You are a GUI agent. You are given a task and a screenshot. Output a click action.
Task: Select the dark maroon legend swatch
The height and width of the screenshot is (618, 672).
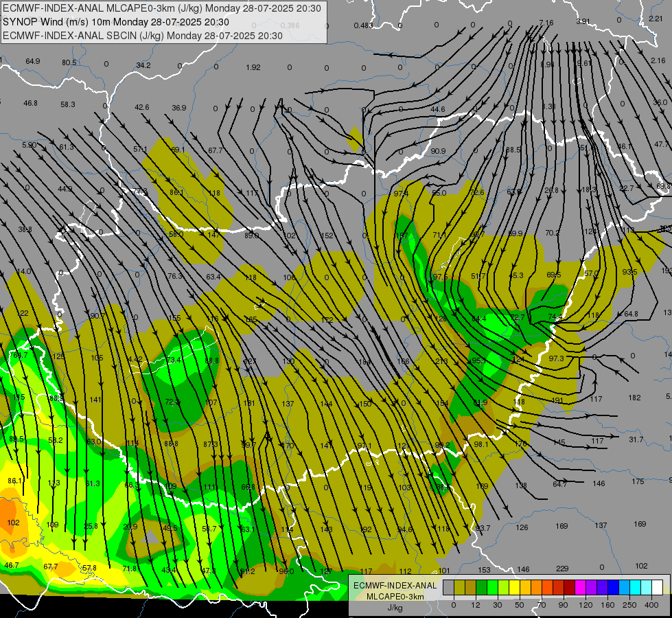(570, 587)
